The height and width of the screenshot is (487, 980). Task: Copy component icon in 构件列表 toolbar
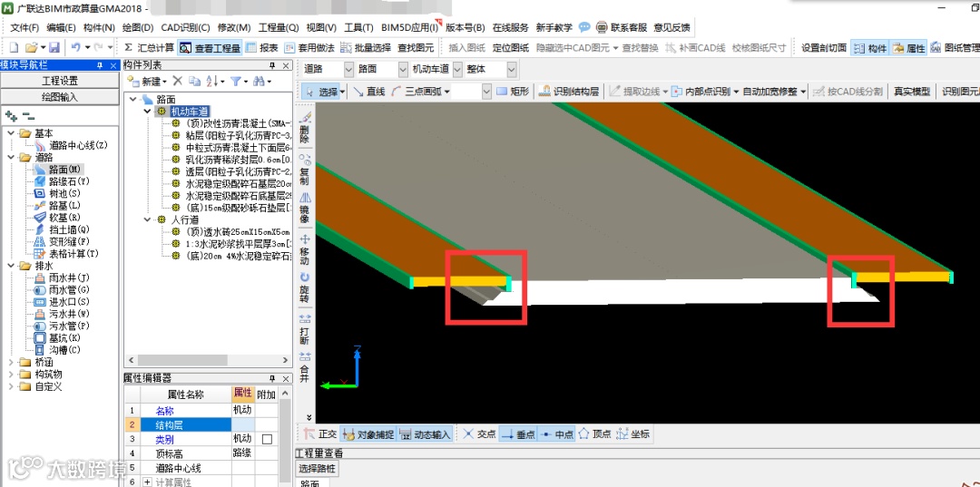(194, 82)
